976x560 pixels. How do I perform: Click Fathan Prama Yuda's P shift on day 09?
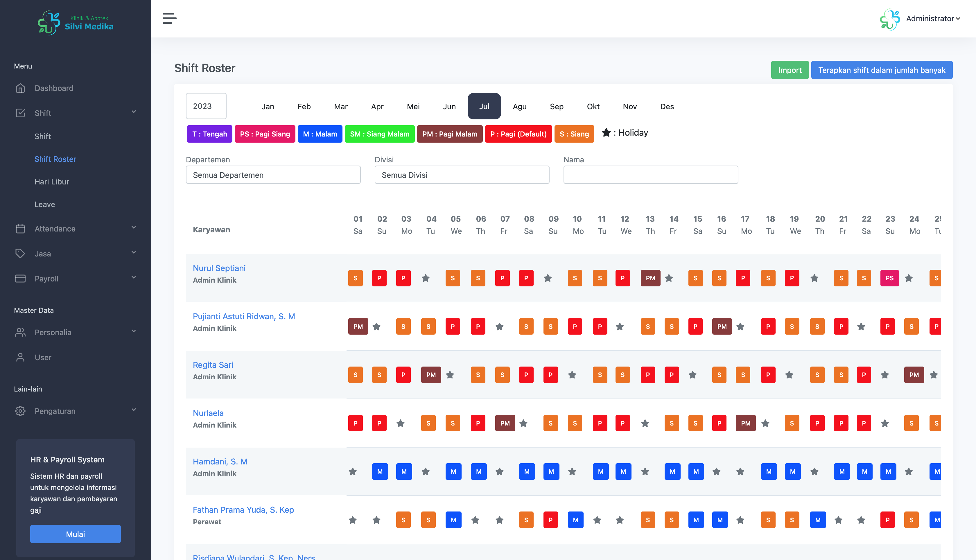(550, 520)
